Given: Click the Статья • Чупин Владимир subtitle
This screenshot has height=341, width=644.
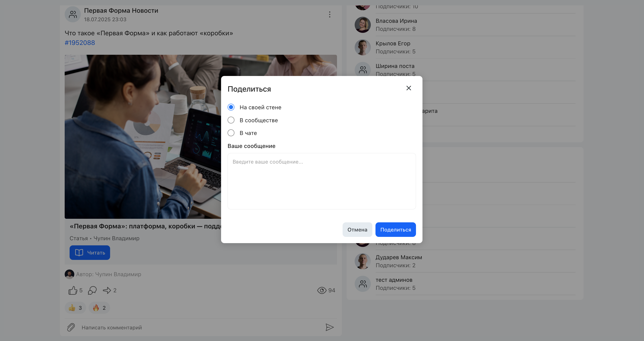Looking at the screenshot, I should [x=104, y=238].
